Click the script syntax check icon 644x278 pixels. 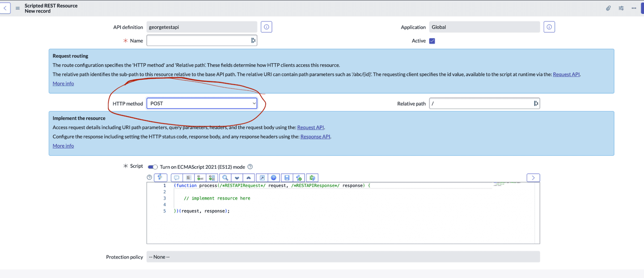coord(299,178)
